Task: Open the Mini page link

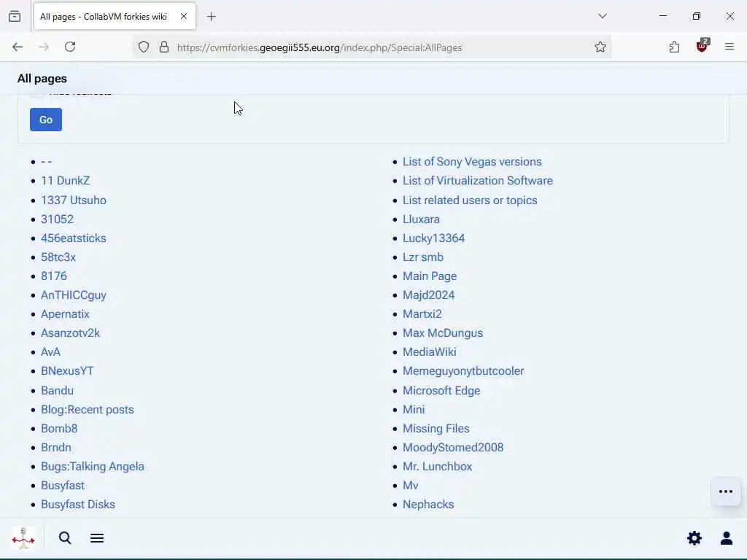Action: tap(414, 410)
